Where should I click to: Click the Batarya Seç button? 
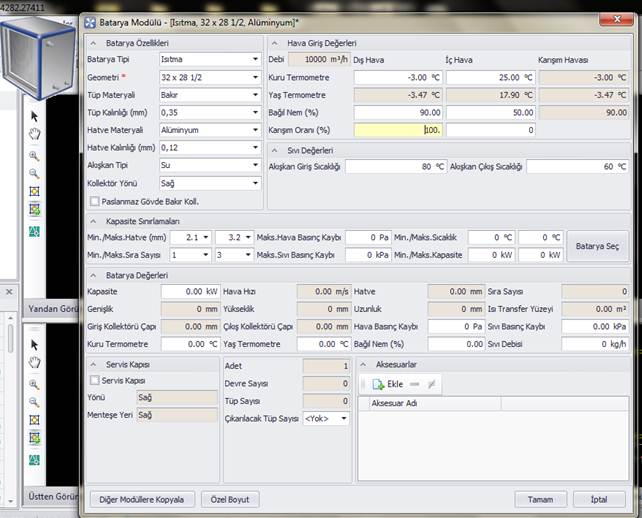click(597, 246)
